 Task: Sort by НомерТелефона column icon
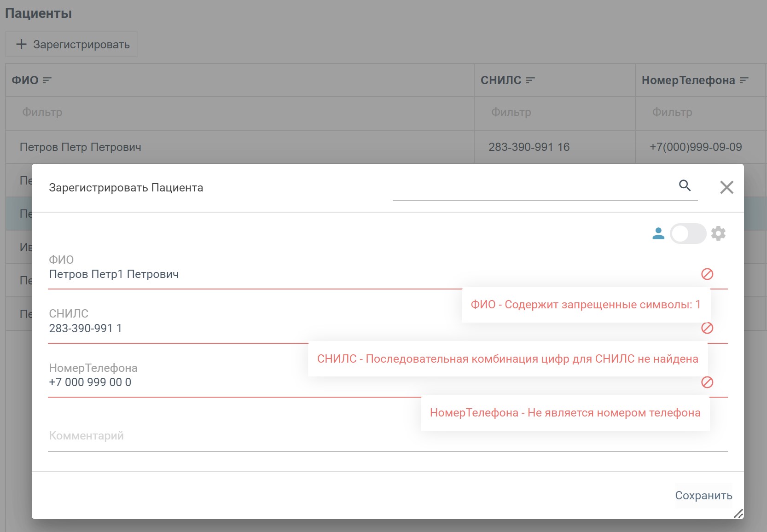pyautogui.click(x=744, y=81)
